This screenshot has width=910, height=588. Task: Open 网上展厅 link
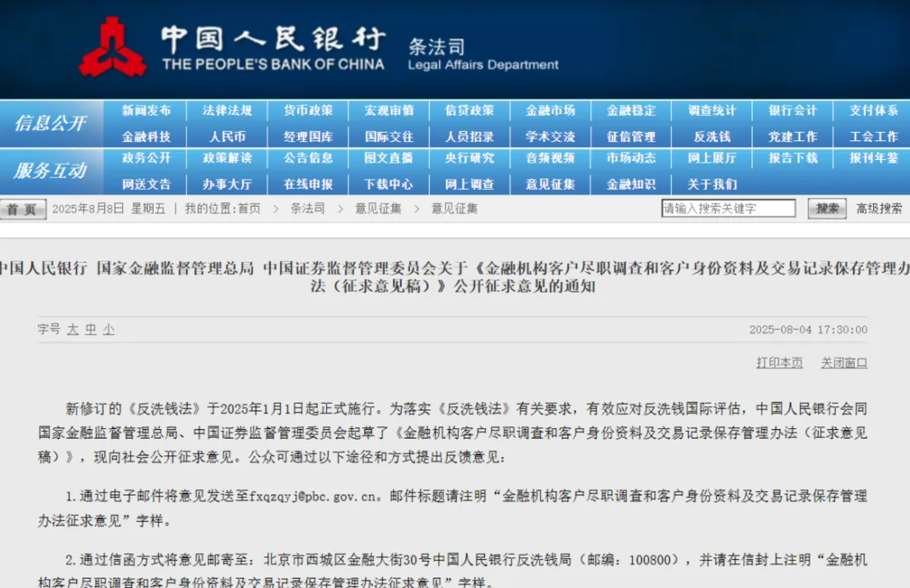click(712, 158)
